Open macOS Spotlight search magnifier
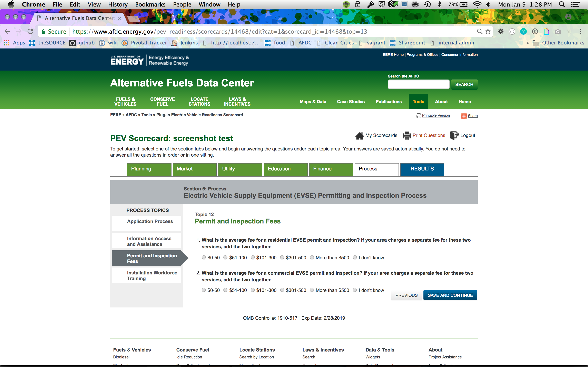This screenshot has height=367, width=588. pos(561,4)
